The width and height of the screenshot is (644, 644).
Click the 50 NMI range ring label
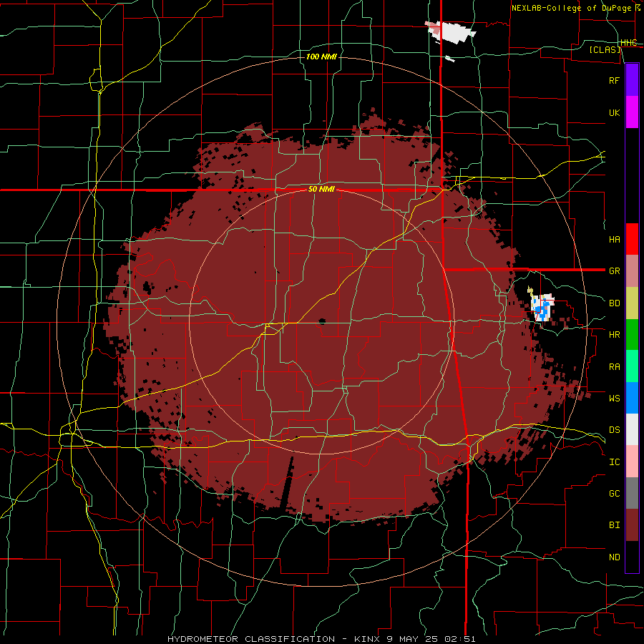[x=321, y=189]
